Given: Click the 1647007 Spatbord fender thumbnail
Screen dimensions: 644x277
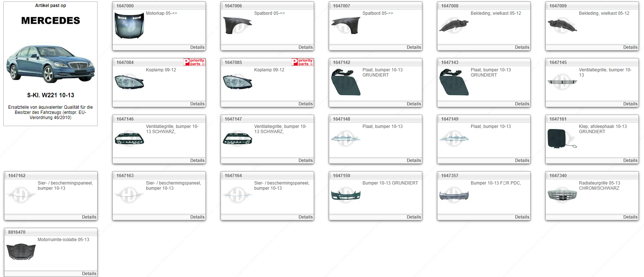Looking at the screenshot, I should tap(346, 26).
